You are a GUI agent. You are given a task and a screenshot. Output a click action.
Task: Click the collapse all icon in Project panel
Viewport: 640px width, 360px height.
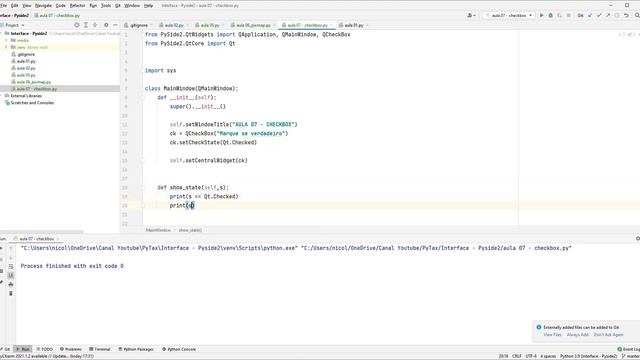[95, 25]
